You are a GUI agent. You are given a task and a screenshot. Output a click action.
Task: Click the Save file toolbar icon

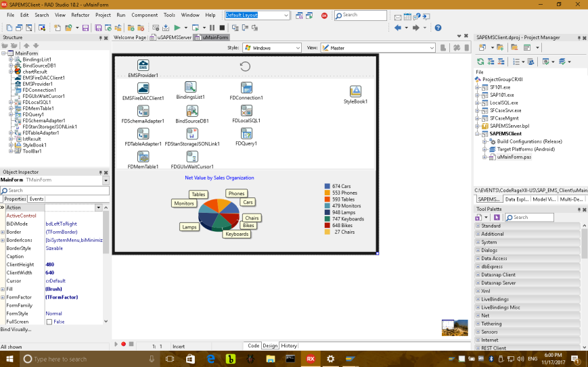pos(85,28)
